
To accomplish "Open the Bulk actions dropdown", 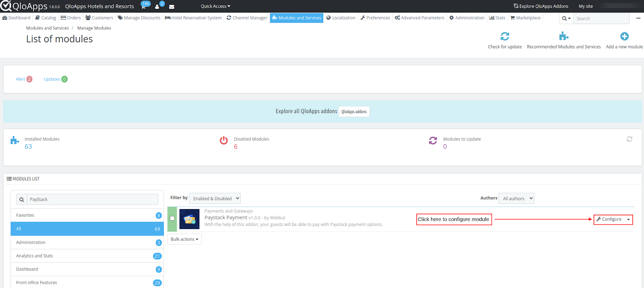I will pos(184,239).
